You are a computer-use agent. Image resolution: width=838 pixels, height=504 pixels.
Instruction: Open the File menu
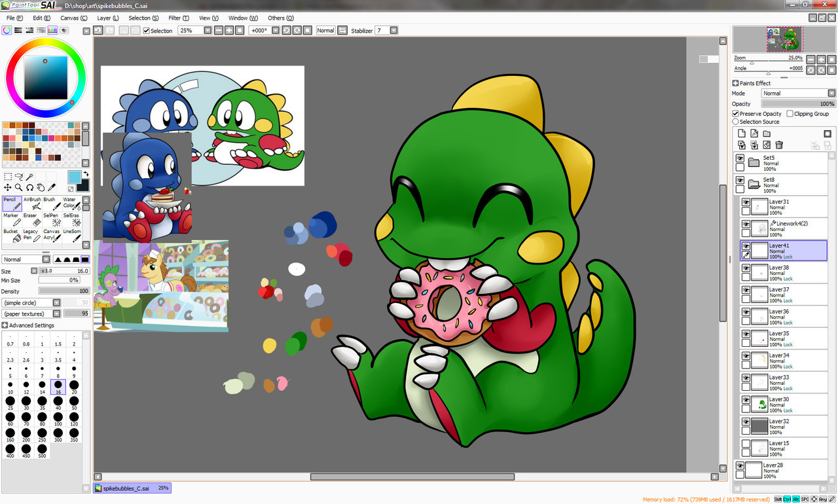(x=14, y=18)
